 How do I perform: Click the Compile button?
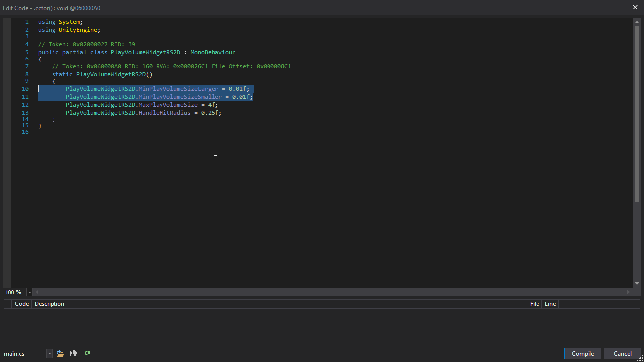[583, 354]
